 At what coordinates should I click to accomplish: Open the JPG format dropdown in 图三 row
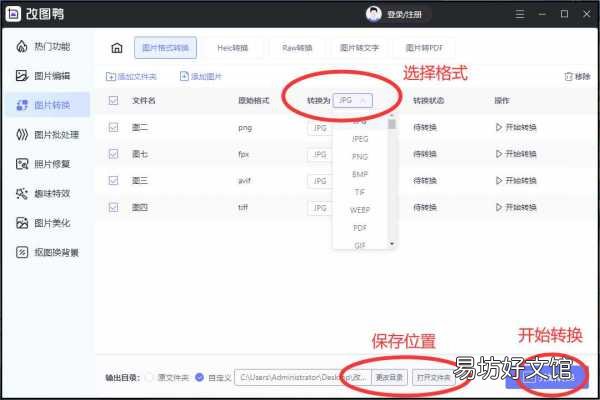(320, 181)
